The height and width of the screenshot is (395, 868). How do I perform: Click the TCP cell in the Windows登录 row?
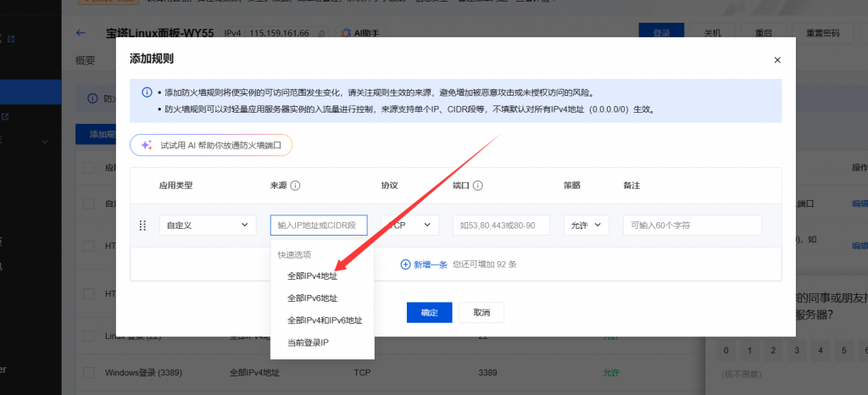coord(362,372)
